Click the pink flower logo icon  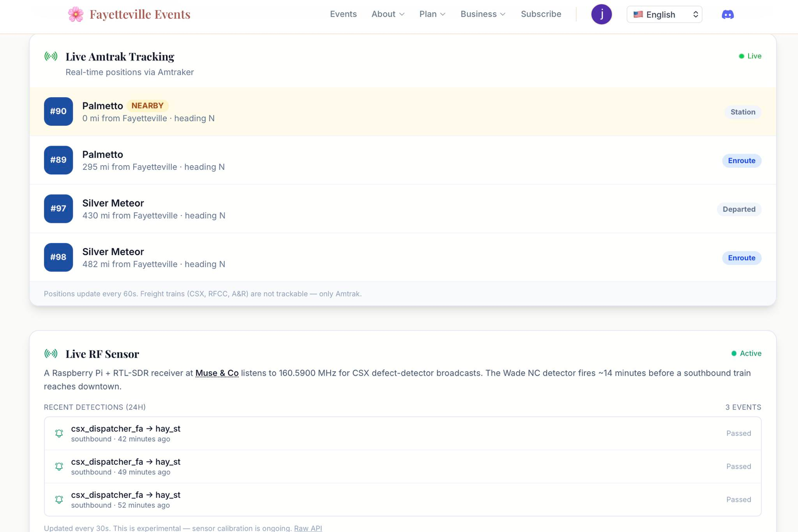point(75,14)
